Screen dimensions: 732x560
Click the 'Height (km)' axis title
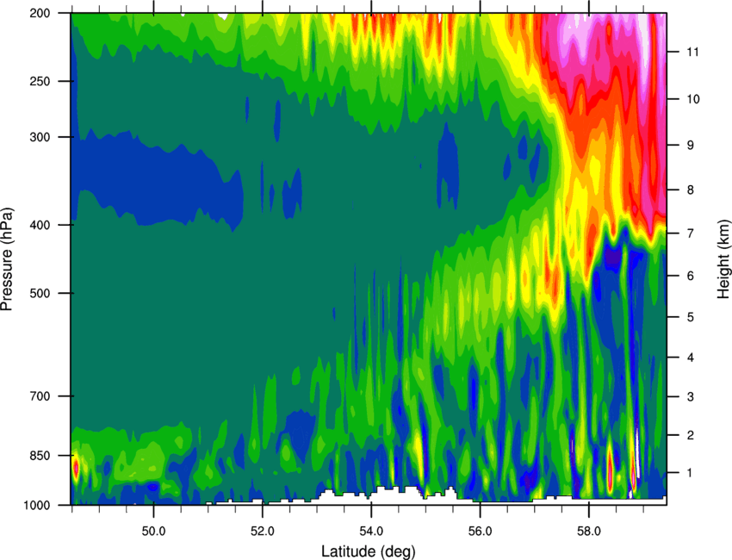724,259
